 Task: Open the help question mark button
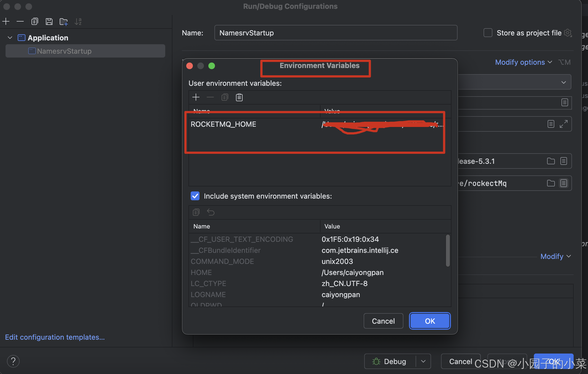click(13, 361)
